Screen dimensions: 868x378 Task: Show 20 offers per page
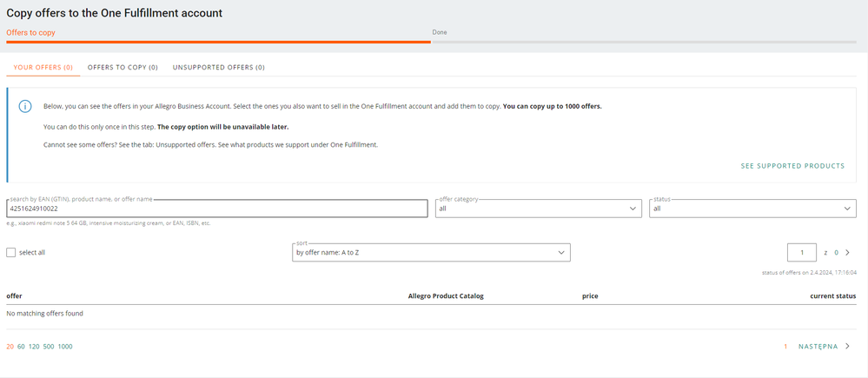coord(10,347)
